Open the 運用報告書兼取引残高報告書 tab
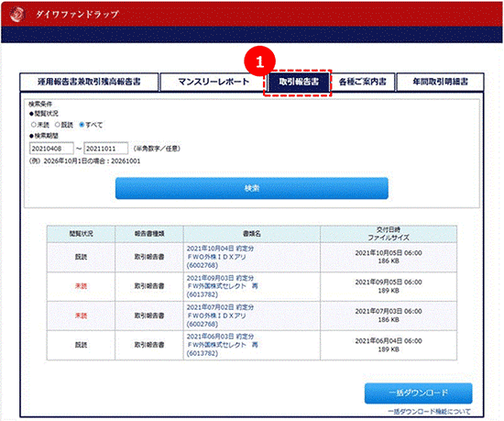Screen dimensions: 504x421 click(x=89, y=82)
